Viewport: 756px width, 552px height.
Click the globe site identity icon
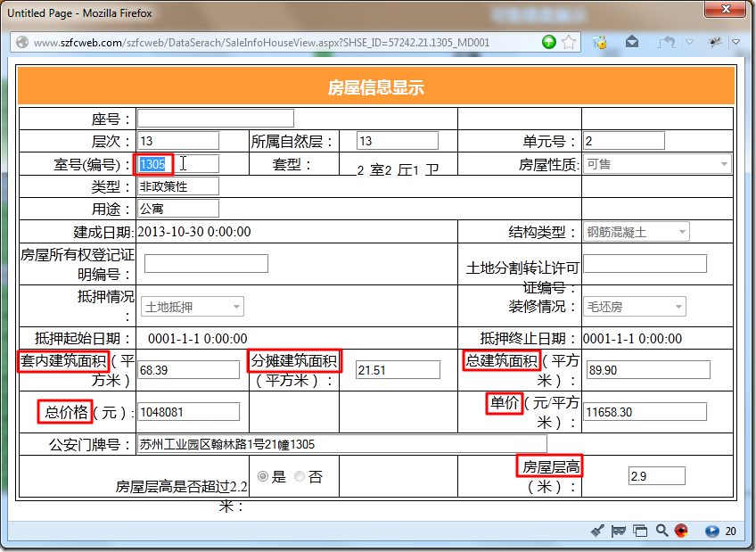pyautogui.click(x=21, y=43)
